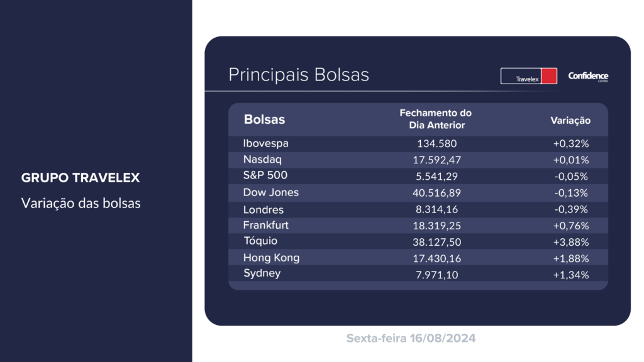Select the Principais Bolsas title
The image size is (644, 362).
[299, 75]
